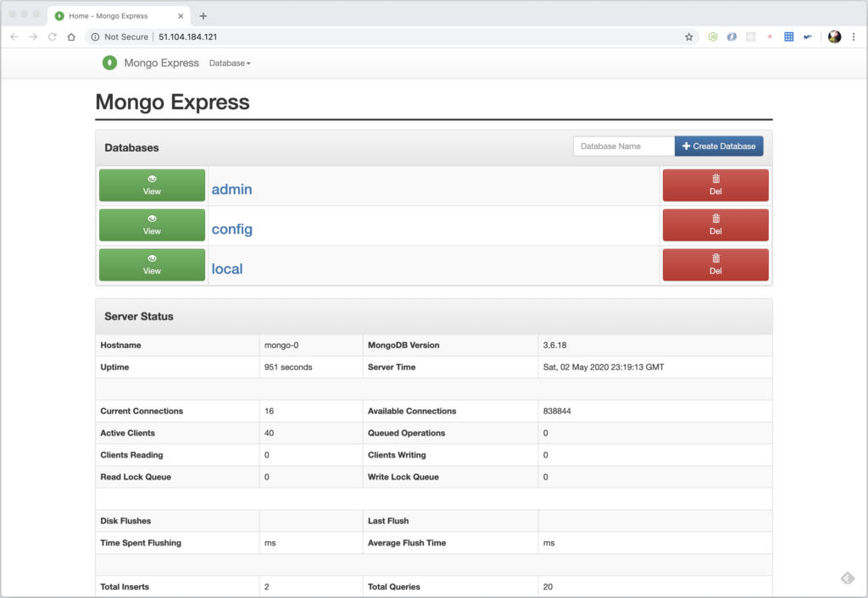The width and height of the screenshot is (868, 598).
Task: Click the Clients Writing label
Action: click(397, 456)
